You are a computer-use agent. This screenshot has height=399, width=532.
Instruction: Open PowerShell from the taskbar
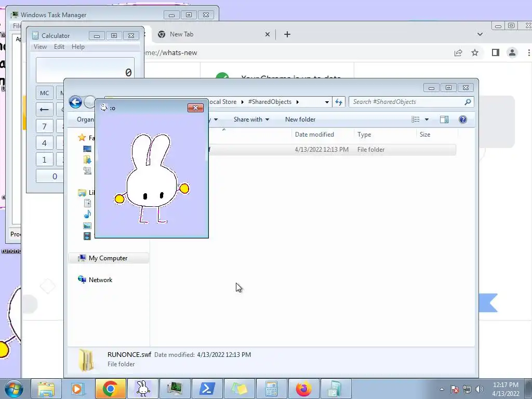[x=207, y=389]
